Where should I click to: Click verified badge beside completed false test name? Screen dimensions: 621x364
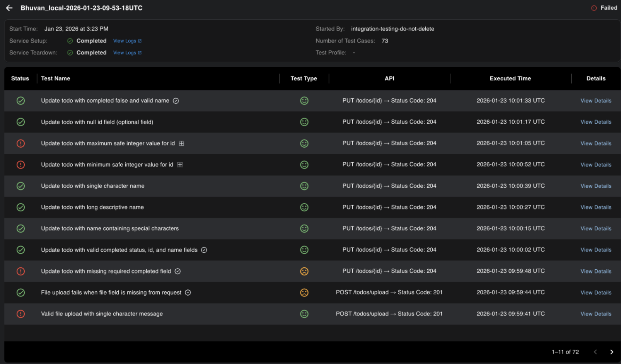[x=176, y=101]
